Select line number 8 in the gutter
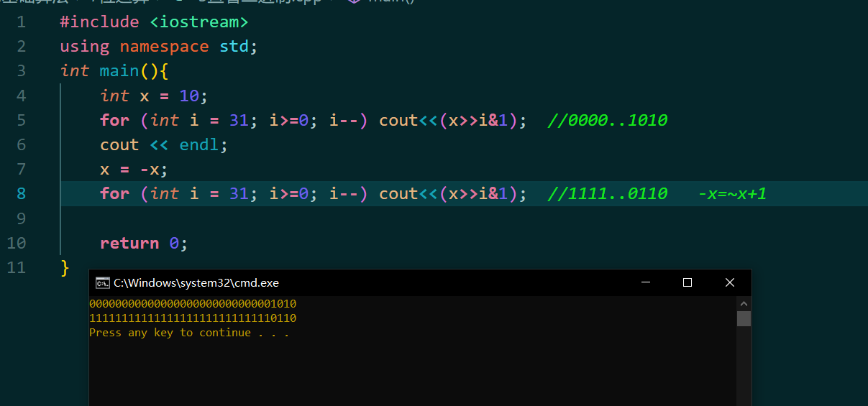The height and width of the screenshot is (406, 868). pyautogui.click(x=20, y=193)
